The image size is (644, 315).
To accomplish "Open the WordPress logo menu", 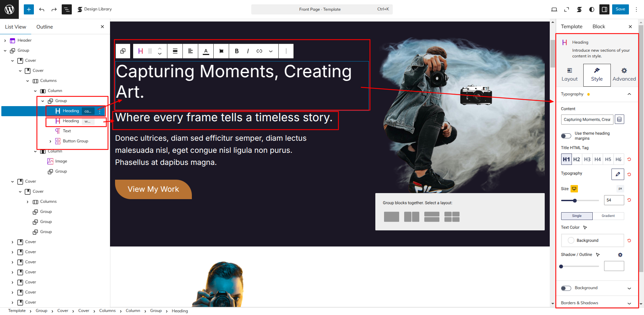I will click(9, 9).
